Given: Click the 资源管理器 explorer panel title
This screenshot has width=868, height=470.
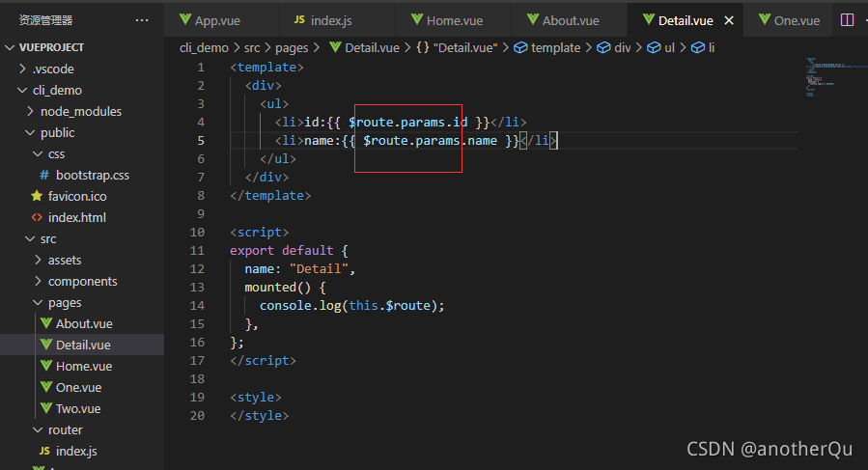Looking at the screenshot, I should [x=46, y=20].
